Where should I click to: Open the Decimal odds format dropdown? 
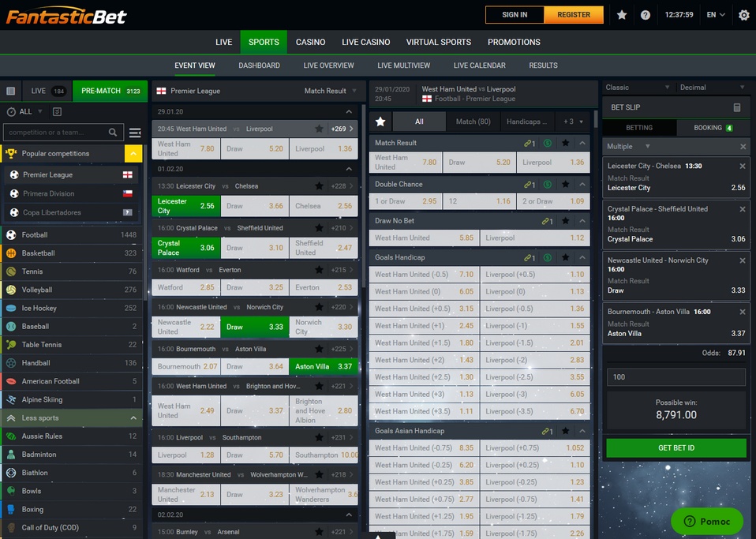pos(713,88)
